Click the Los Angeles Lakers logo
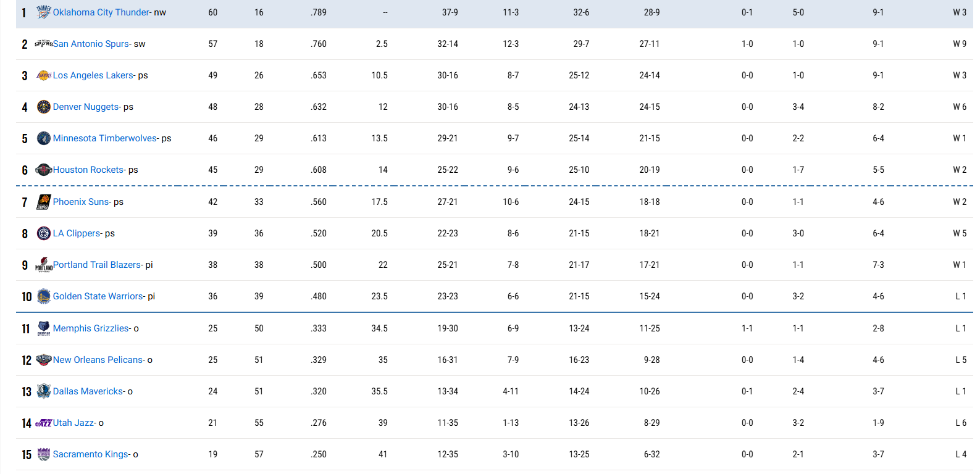 tap(44, 75)
